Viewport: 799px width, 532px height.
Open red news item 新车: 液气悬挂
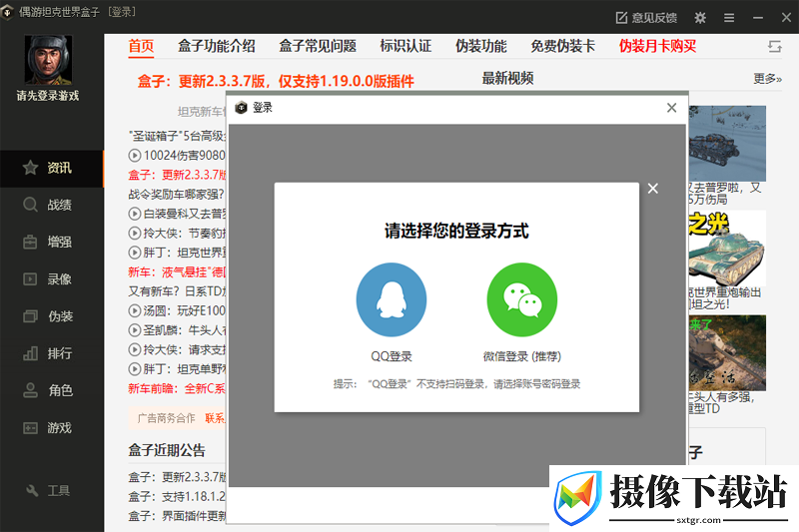pos(177,271)
